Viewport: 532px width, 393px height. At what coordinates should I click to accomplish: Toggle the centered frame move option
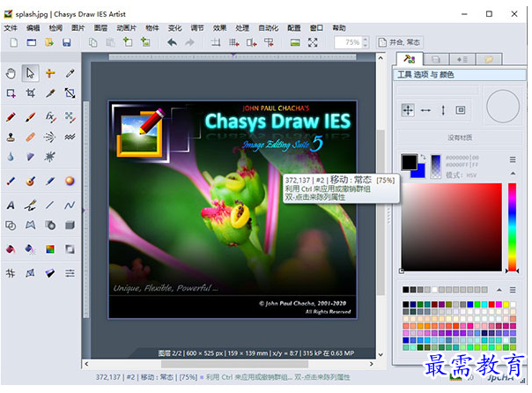[x=461, y=110]
